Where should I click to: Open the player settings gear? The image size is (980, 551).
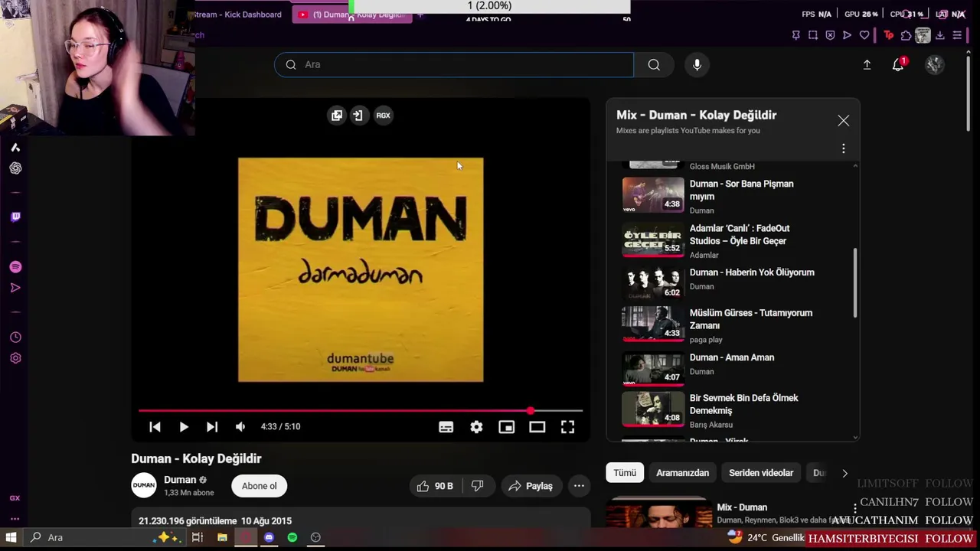(476, 427)
